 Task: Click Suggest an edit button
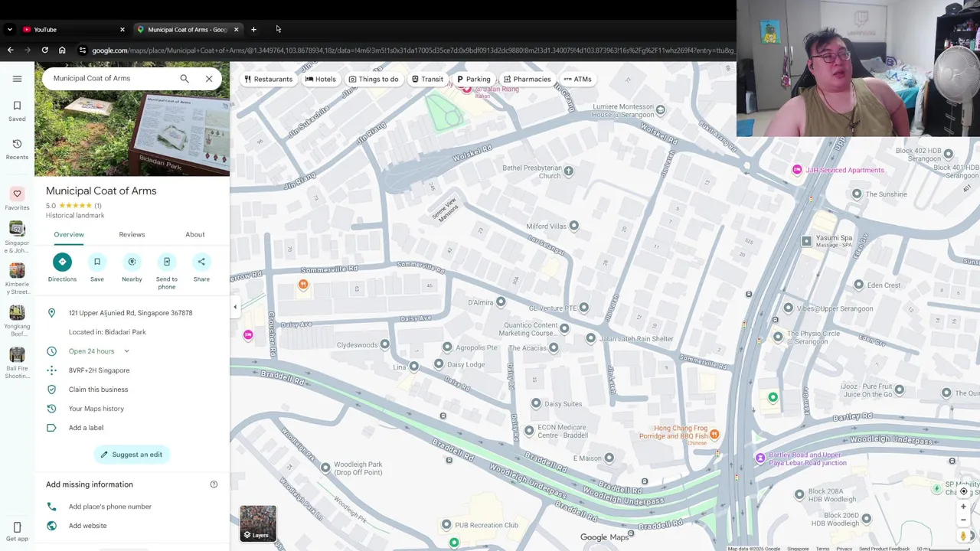[132, 455]
